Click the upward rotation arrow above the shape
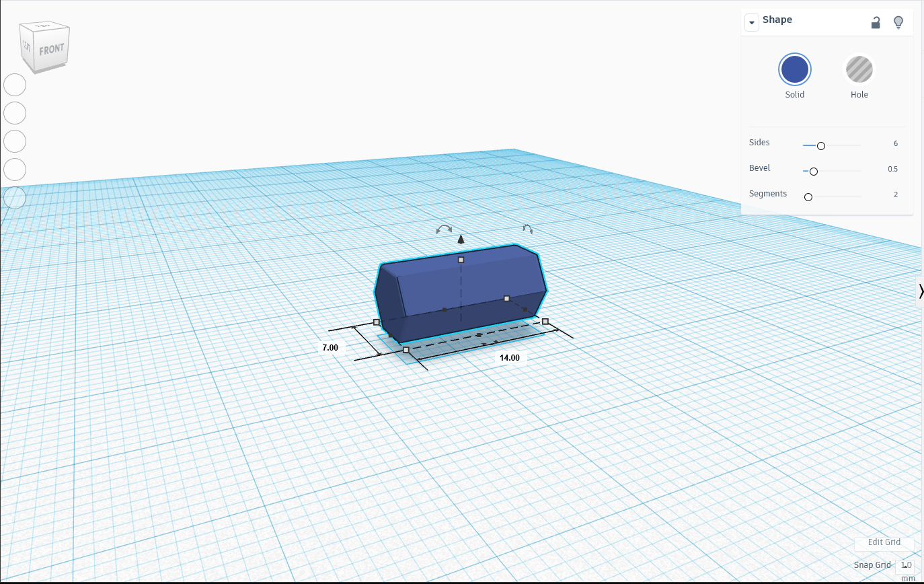 click(x=461, y=238)
